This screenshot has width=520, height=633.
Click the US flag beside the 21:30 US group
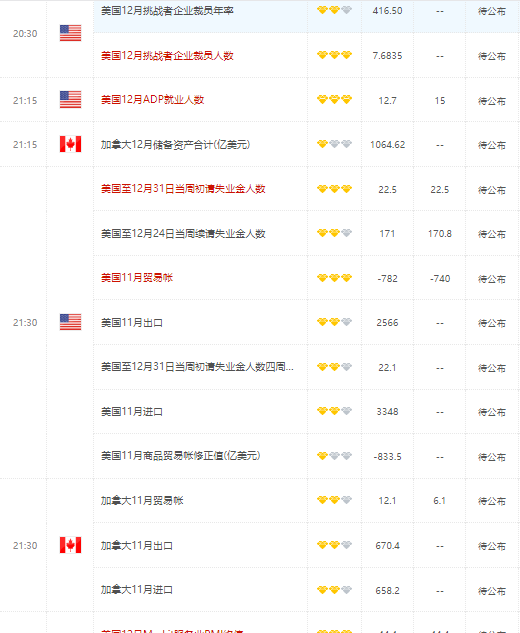pos(70,322)
